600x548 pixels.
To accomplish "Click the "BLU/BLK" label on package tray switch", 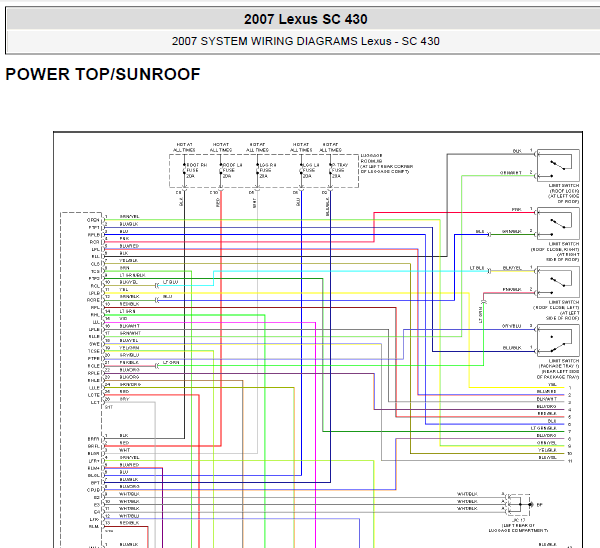I will click(x=512, y=348).
